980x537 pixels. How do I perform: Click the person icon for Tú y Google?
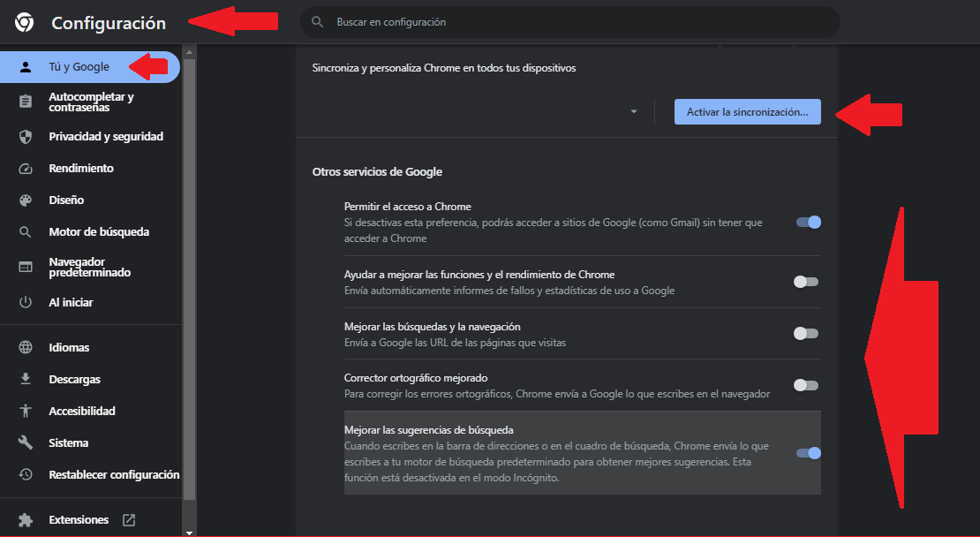[26, 67]
